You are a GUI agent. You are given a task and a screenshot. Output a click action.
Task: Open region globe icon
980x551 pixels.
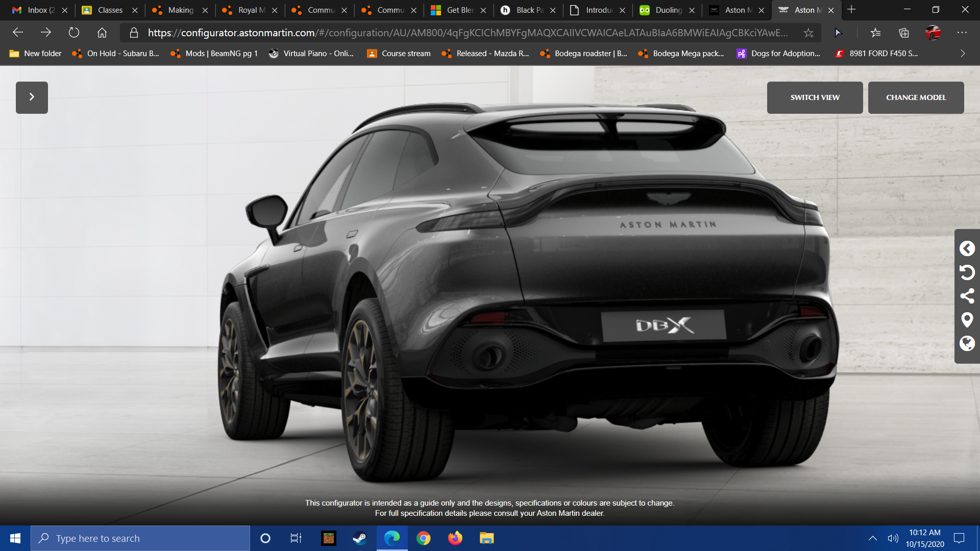pos(967,343)
